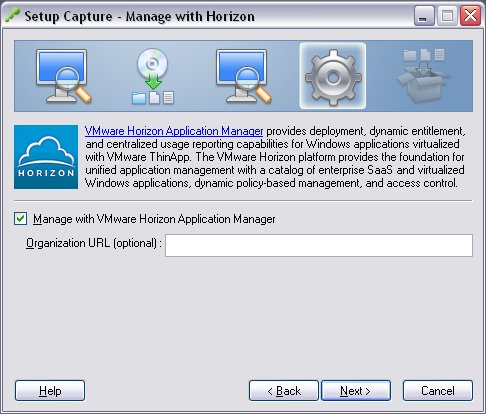This screenshot has width=486, height=414.
Task: Click the 'Manage with VMware Horizon Application Manager' label
Action: 154,219
